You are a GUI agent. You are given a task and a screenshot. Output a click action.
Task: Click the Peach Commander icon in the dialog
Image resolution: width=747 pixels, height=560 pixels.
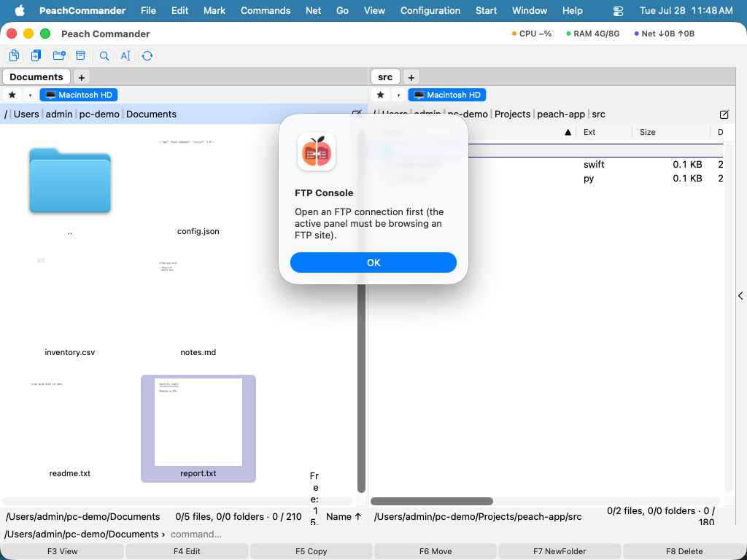coord(317,152)
